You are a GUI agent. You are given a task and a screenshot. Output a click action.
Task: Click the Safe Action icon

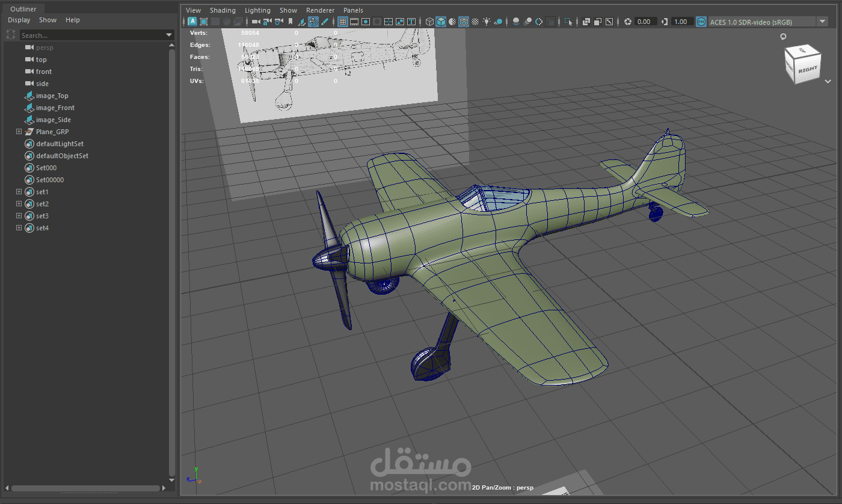point(400,22)
